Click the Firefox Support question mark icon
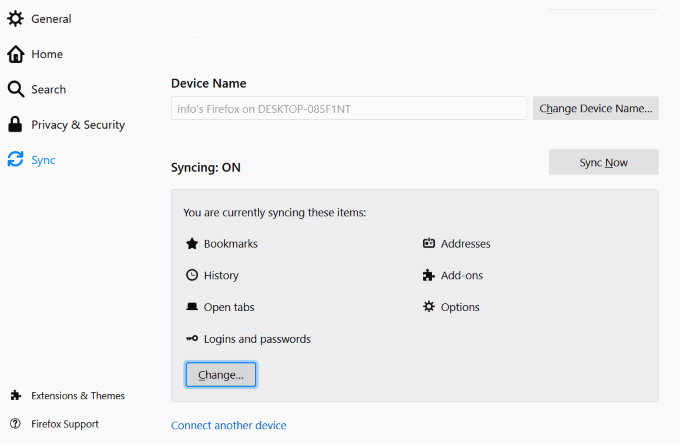 coord(15,424)
